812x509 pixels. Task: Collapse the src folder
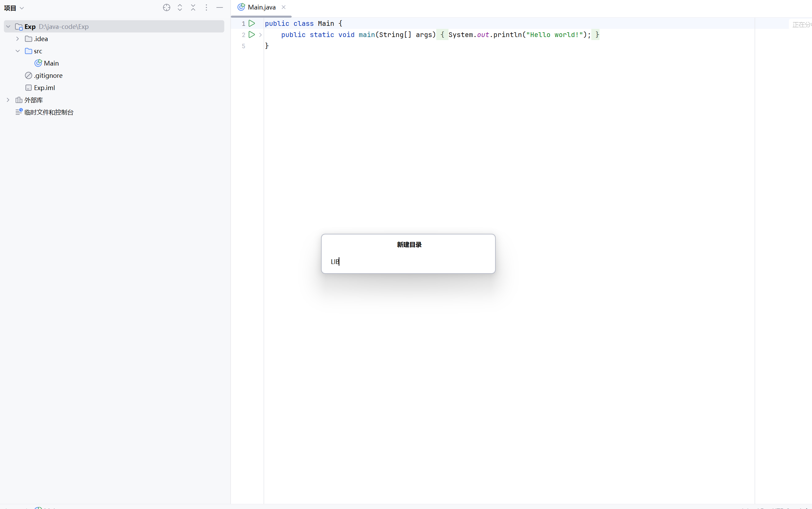(18, 51)
